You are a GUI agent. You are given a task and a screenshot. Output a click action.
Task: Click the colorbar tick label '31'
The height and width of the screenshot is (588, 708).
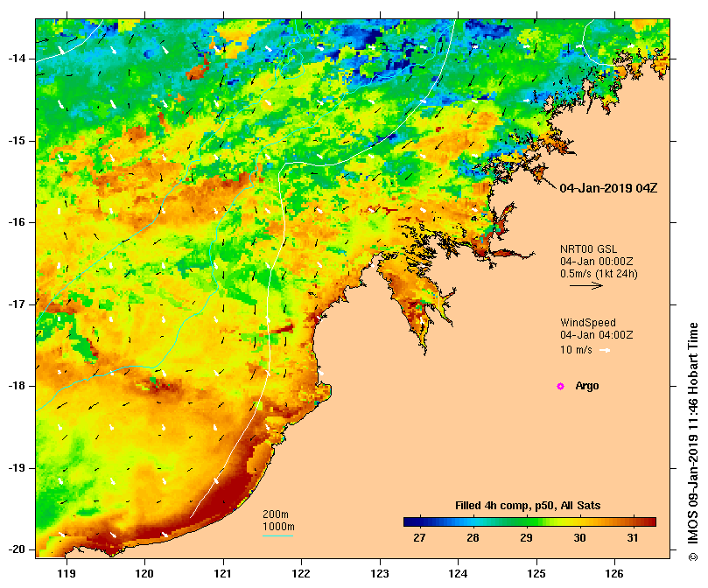tap(633, 538)
